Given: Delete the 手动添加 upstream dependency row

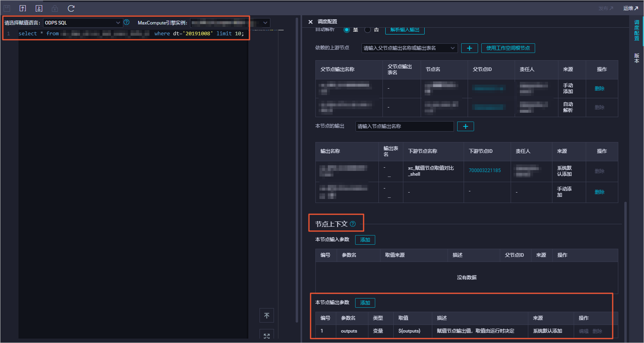Looking at the screenshot, I should 599,89.
